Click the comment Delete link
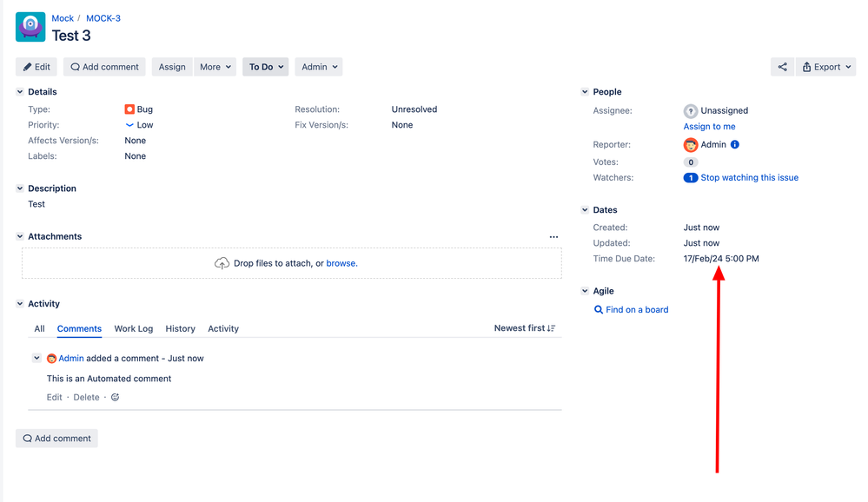This screenshot has height=502, width=868. click(x=86, y=398)
